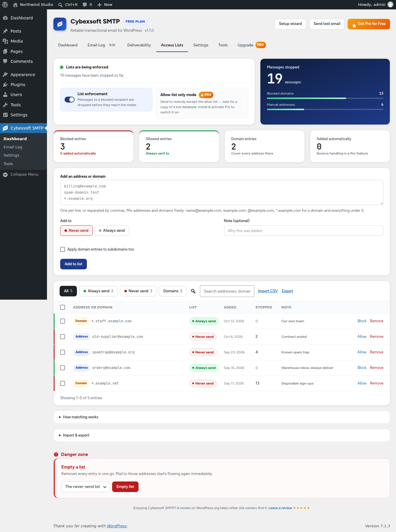Remove the old-supplier@example.com entry
The height and width of the screenshot is (532, 396).
[377, 337]
